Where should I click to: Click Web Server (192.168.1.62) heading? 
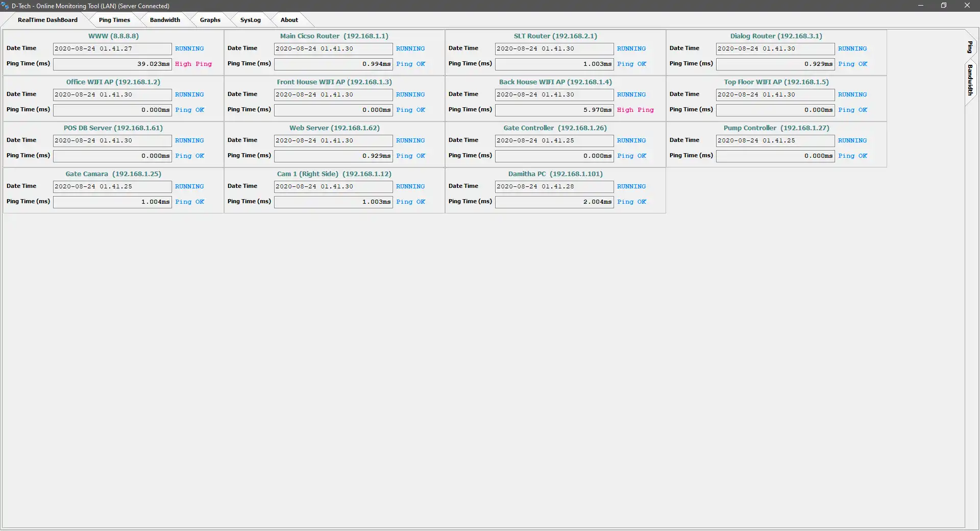[334, 128]
